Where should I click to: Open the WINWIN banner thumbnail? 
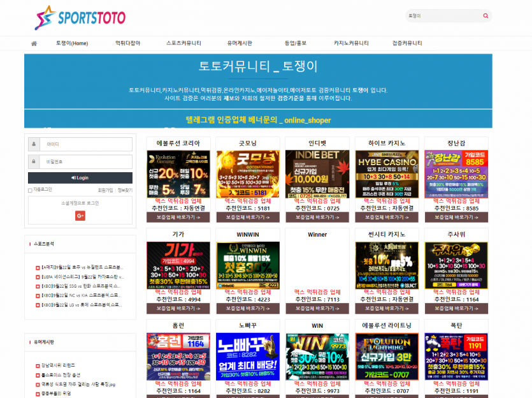coord(247,265)
